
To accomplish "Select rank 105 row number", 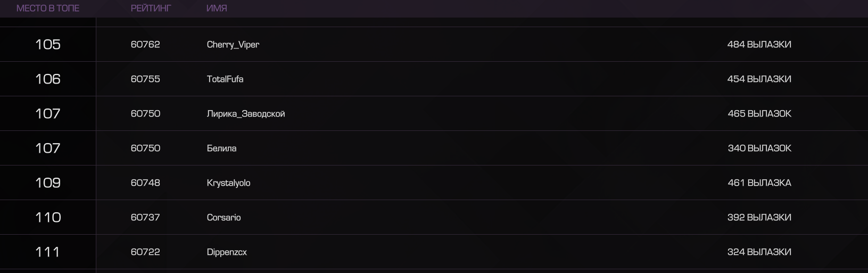I will click(48, 45).
